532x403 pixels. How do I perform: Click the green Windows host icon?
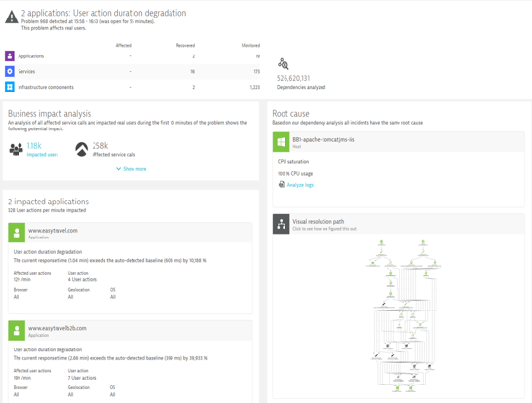point(282,142)
